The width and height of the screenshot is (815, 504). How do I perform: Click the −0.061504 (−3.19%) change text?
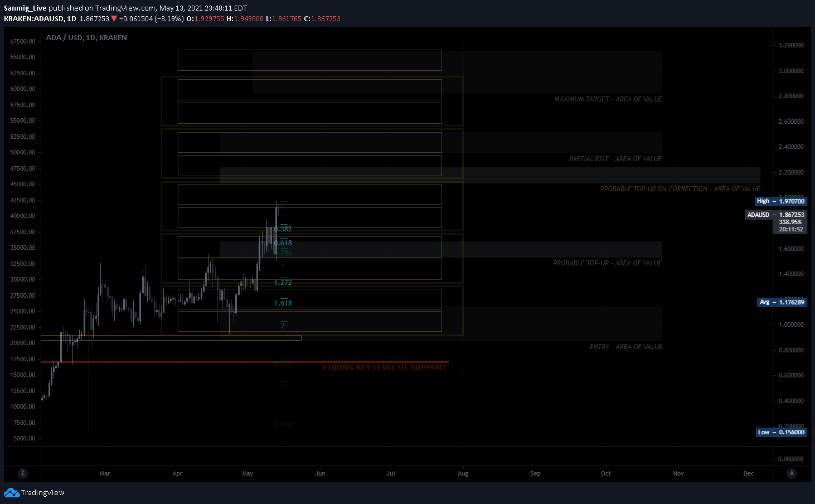152,18
